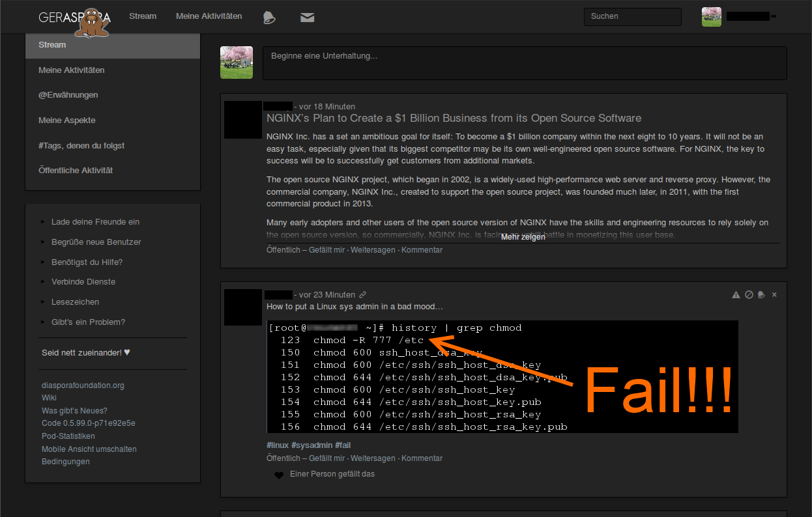Image resolution: width=812 pixels, height=517 pixels.
Task: Open the NGINX $1 Billion article title
Action: point(454,119)
